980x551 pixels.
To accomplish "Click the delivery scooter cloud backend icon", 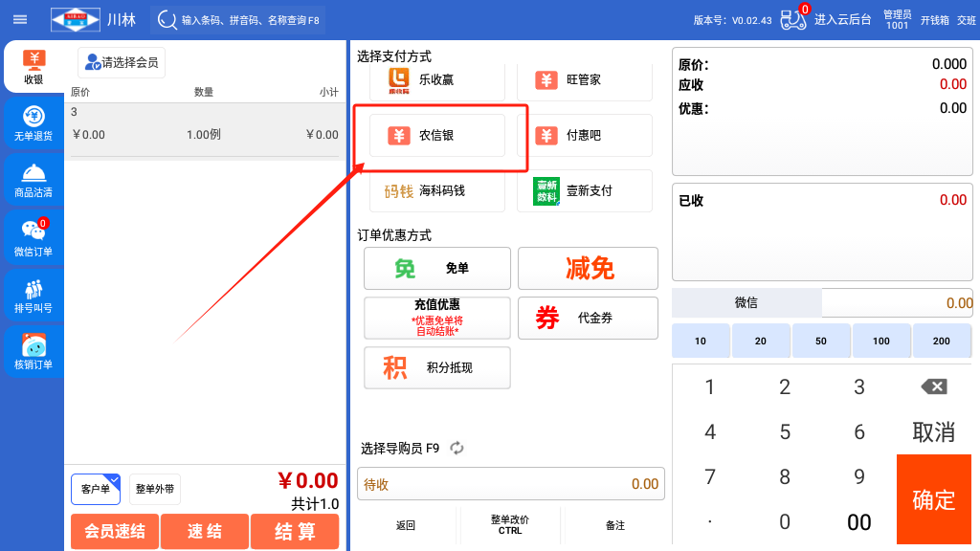I will click(x=794, y=19).
